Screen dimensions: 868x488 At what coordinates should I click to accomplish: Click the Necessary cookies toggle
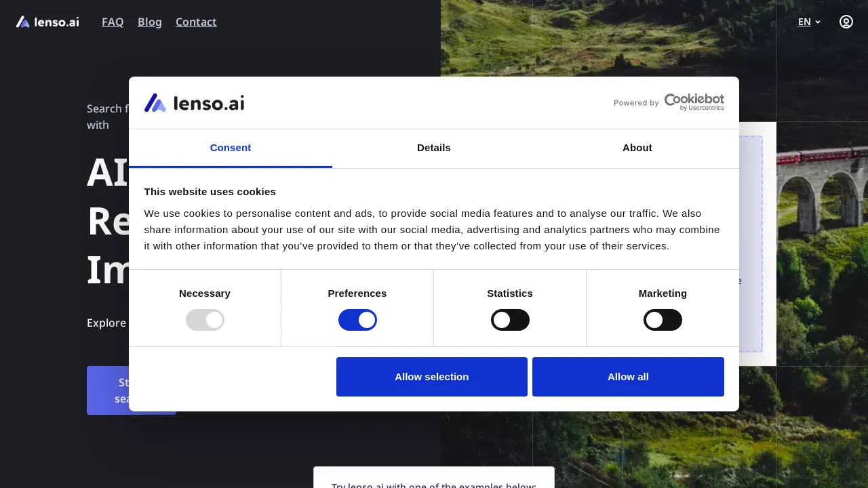pyautogui.click(x=205, y=319)
